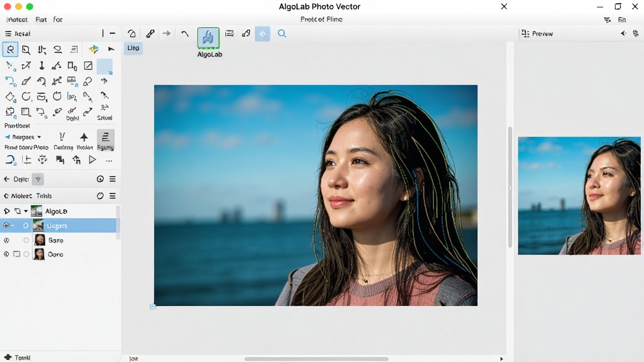The height and width of the screenshot is (362, 644).
Task: Click the Ttoolor upward arrow icon
Action: pos(84,141)
